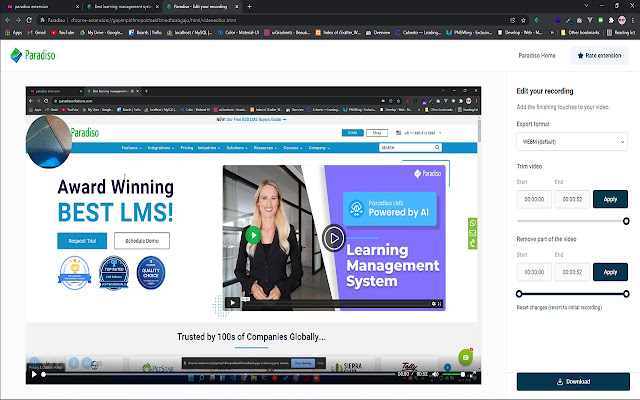Open the Apps bookmark shortcut
Image resolution: width=640 pixels, height=400 pixels.
click(x=13, y=32)
